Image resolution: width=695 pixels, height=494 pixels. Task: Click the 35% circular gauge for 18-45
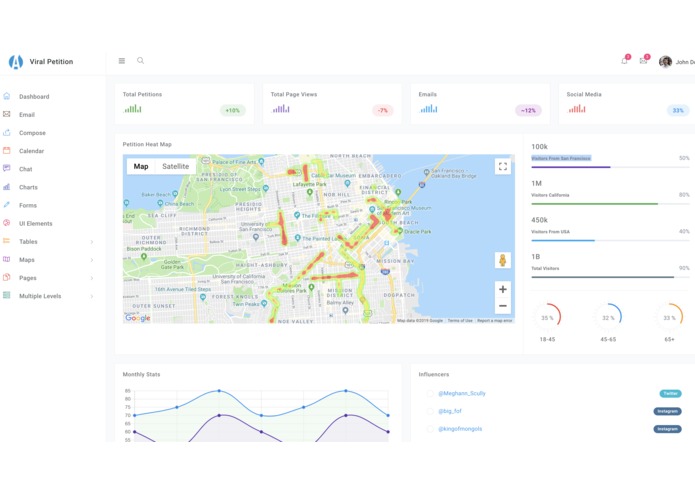(547, 317)
